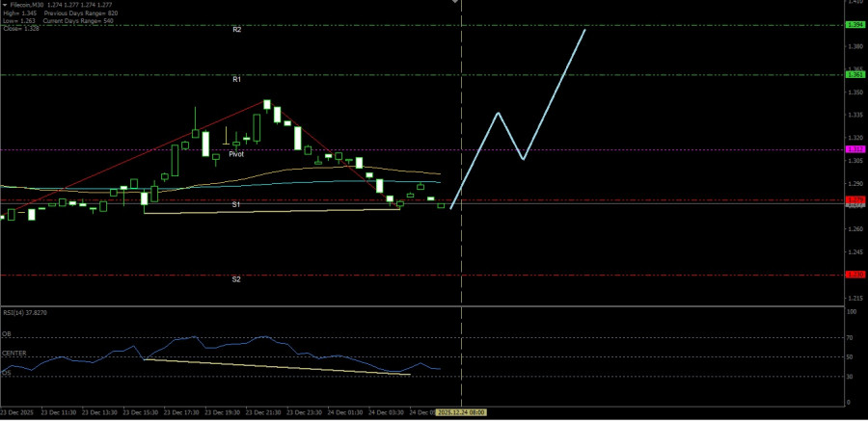Click the green 1.361 price tag
This screenshot has height=421, width=868.
tap(854, 75)
